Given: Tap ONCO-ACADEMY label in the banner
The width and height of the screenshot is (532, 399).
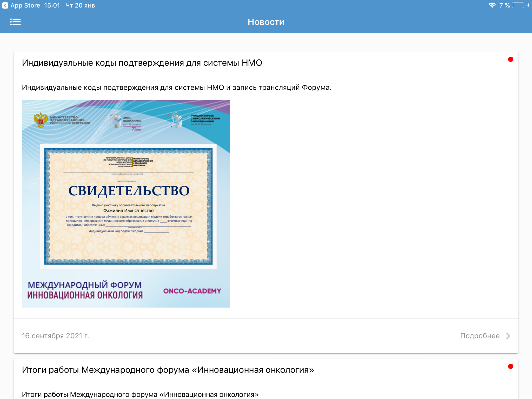Looking at the screenshot, I should (x=192, y=291).
